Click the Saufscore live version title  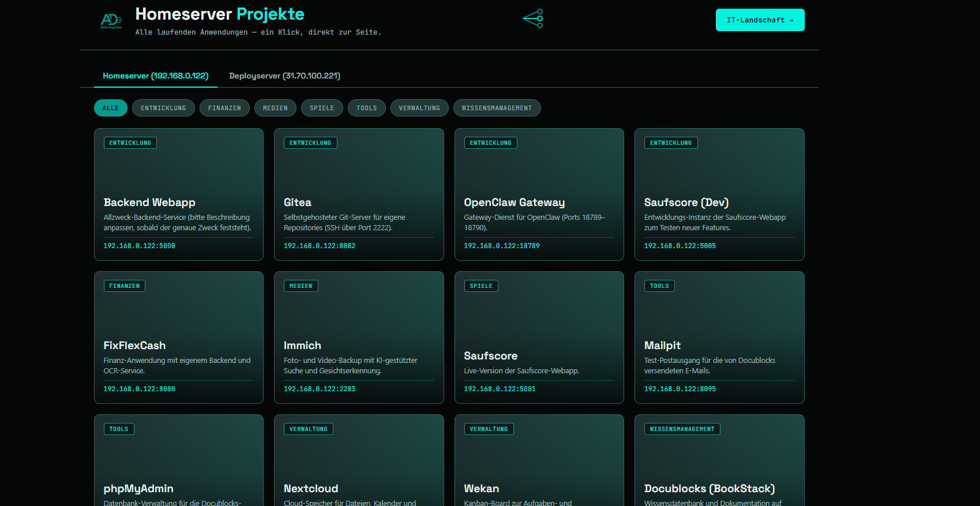coord(491,356)
